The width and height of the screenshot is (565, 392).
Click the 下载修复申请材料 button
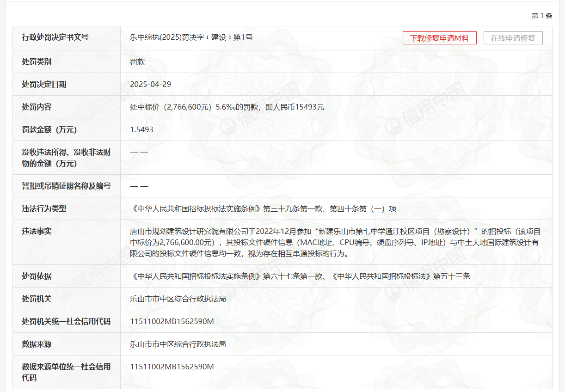coord(439,38)
